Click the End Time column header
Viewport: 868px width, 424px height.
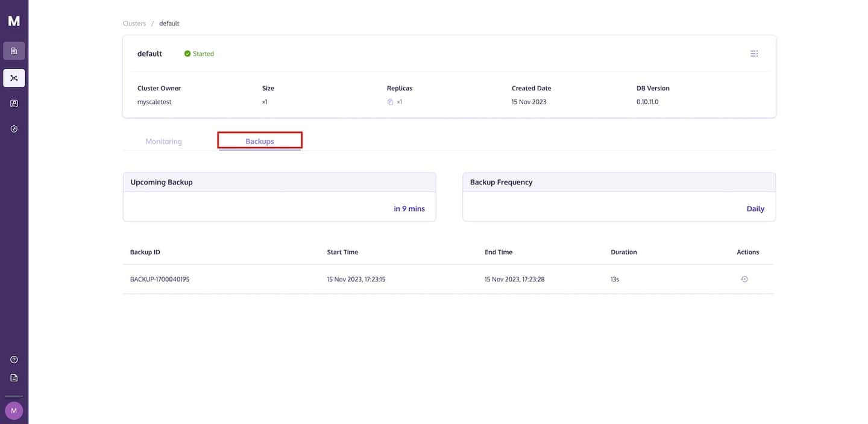[498, 252]
